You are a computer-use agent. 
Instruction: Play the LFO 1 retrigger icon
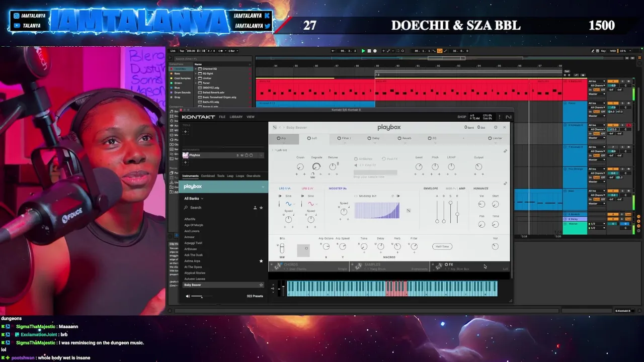280,196
